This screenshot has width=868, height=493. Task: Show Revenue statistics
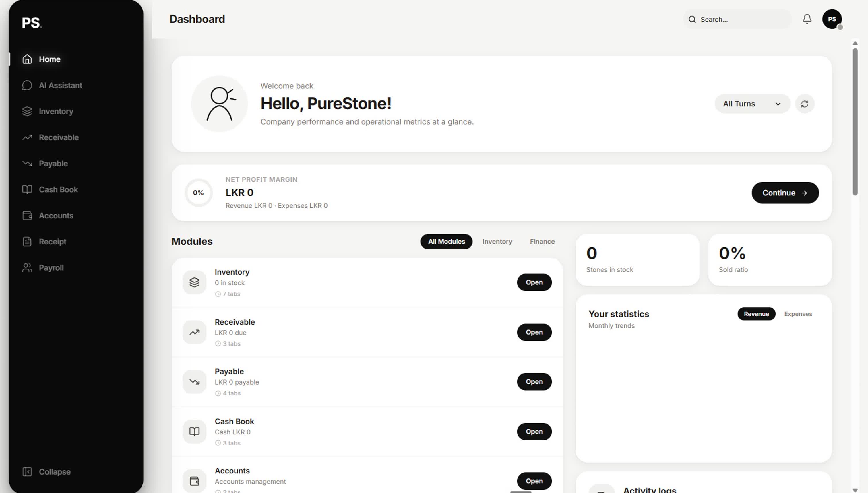tap(756, 314)
